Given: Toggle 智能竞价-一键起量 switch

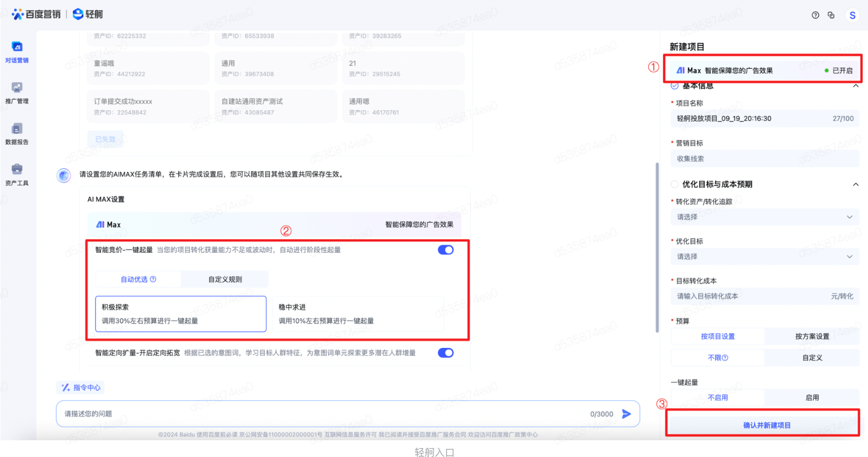Looking at the screenshot, I should 445,250.
